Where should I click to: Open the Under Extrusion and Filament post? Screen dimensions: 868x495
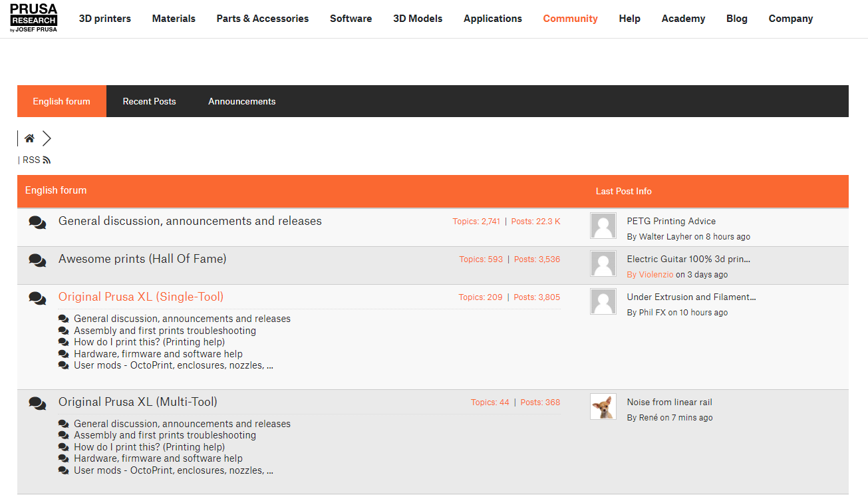691,297
